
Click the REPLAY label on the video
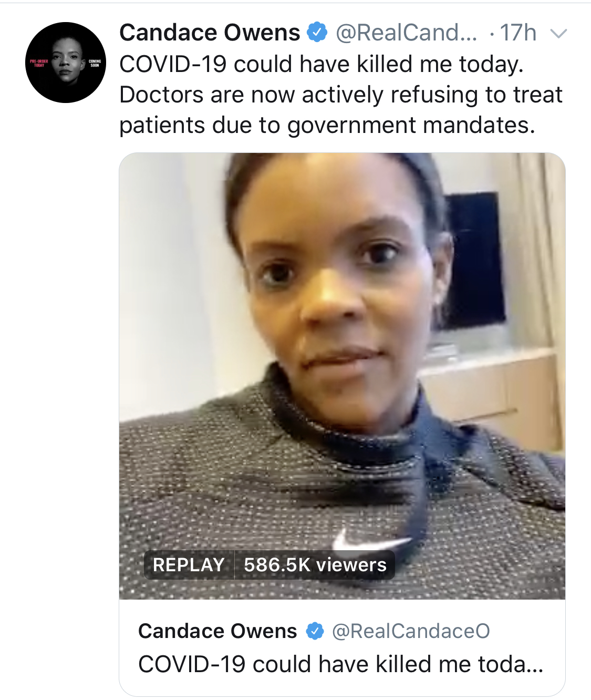[x=189, y=565]
